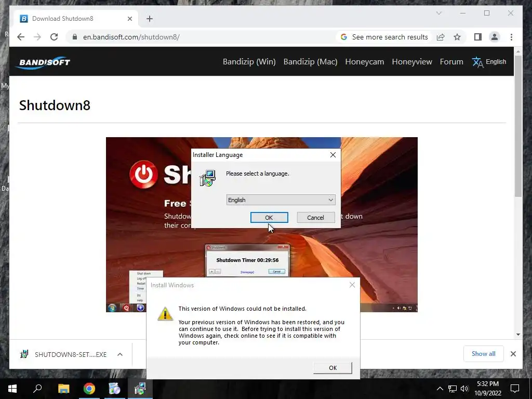Screen dimensions: 532x399
Task: Click the Shutdown8 page heading
Action: pyautogui.click(x=55, y=105)
